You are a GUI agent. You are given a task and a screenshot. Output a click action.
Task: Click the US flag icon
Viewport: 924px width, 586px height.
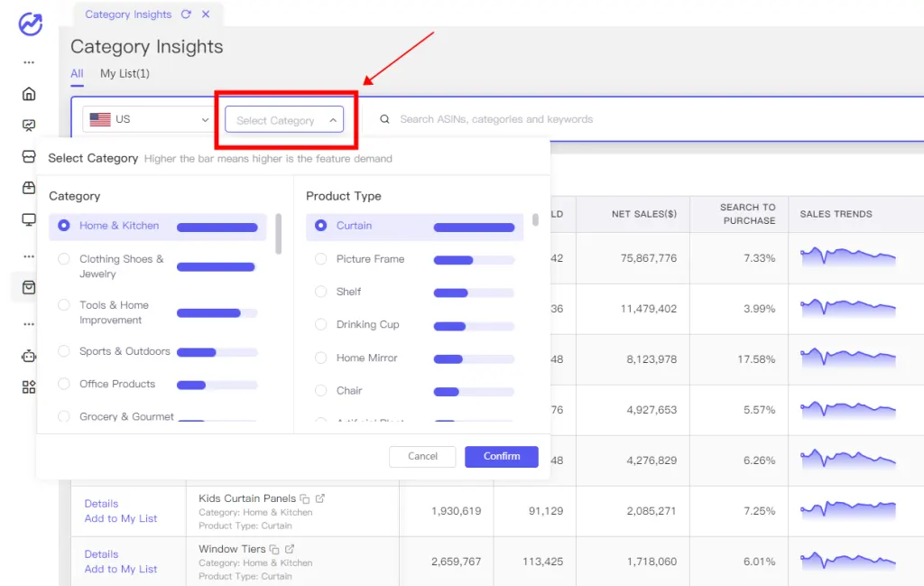100,119
